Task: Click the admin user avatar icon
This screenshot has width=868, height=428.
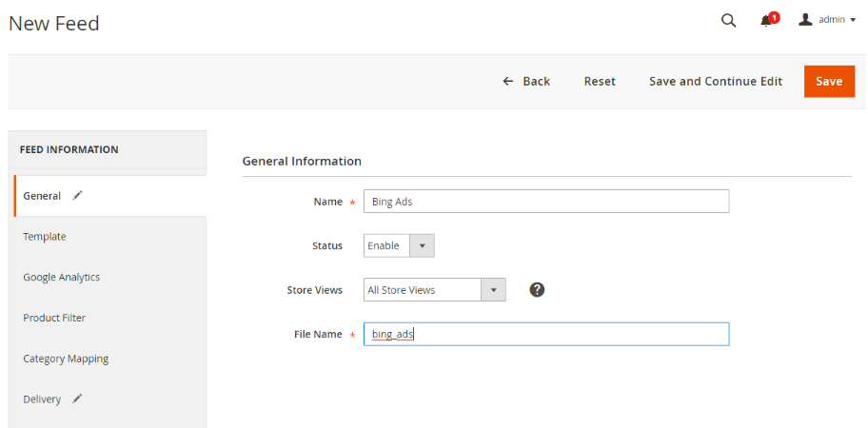Action: tap(805, 20)
